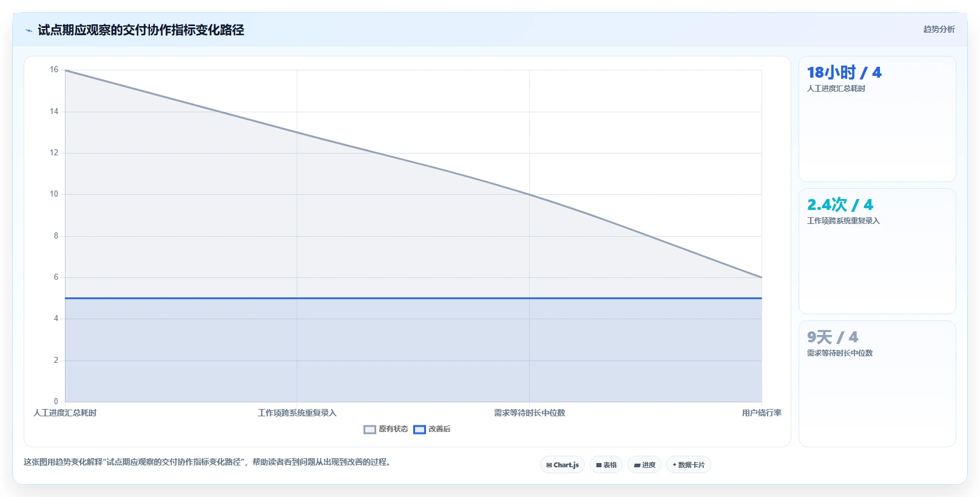Select the Chart.js tag chip
Image resolution: width=980 pixels, height=497 pixels.
coord(563,465)
